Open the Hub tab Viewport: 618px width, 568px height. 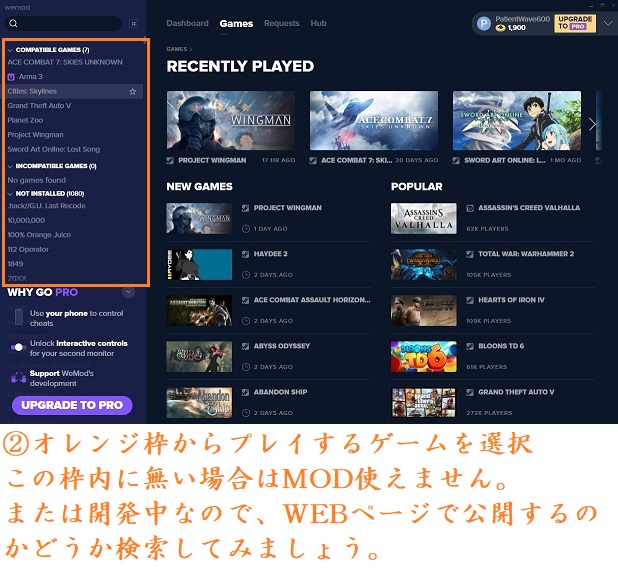click(318, 23)
